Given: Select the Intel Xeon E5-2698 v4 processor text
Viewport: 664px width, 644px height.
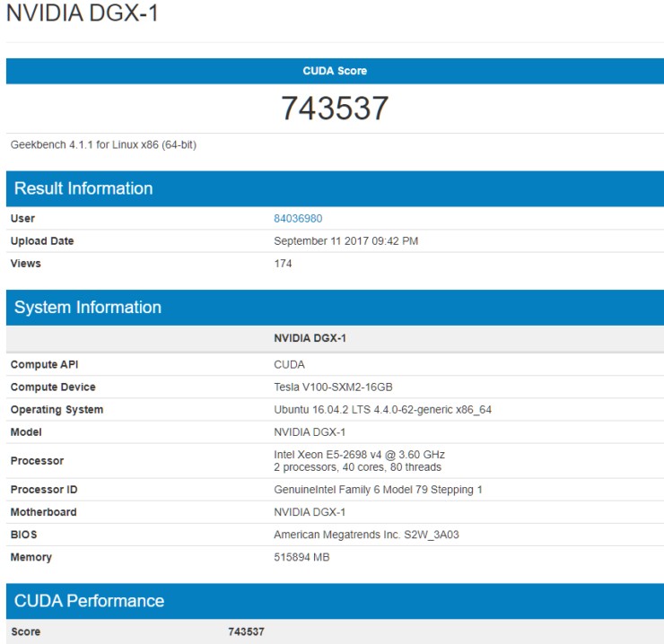Looking at the screenshot, I should 359,455.
